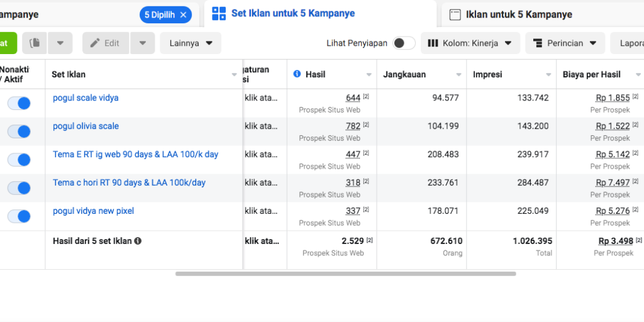Disable the pogul olivia scale ad set
The height and width of the screenshot is (322, 644).
[x=19, y=131]
